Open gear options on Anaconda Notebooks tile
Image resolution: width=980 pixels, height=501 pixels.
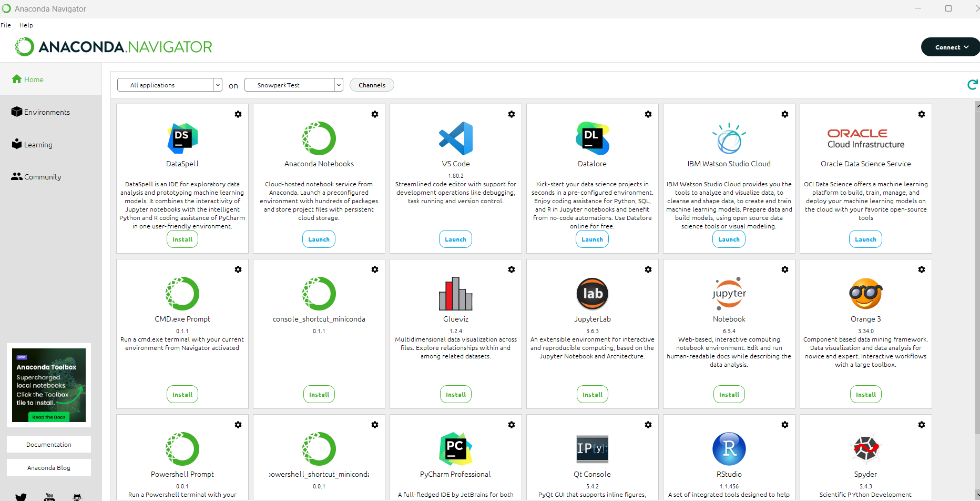[375, 114]
